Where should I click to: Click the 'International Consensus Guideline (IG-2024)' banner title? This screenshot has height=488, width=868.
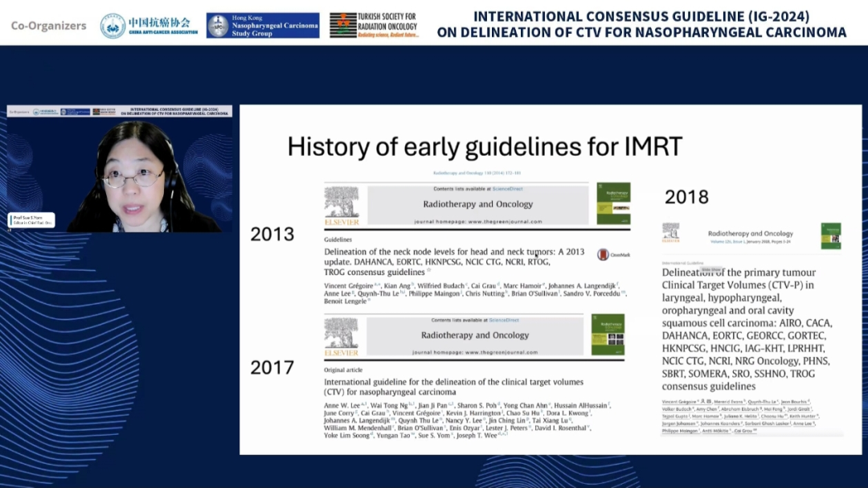[641, 24]
